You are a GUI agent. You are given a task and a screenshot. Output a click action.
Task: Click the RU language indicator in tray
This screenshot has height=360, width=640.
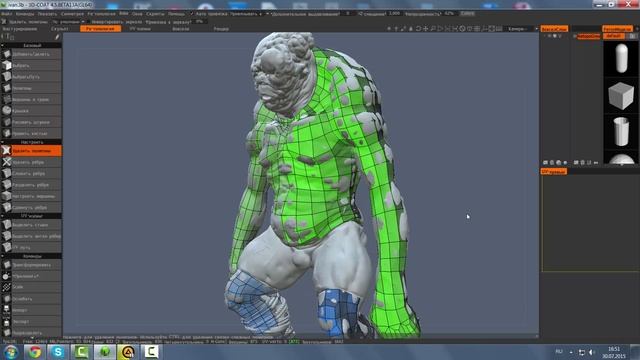coord(559,351)
